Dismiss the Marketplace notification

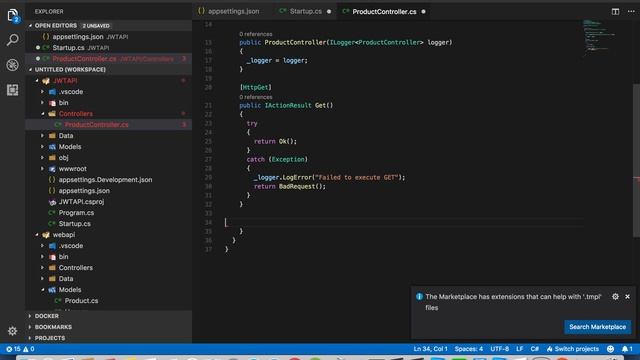pos(627,297)
